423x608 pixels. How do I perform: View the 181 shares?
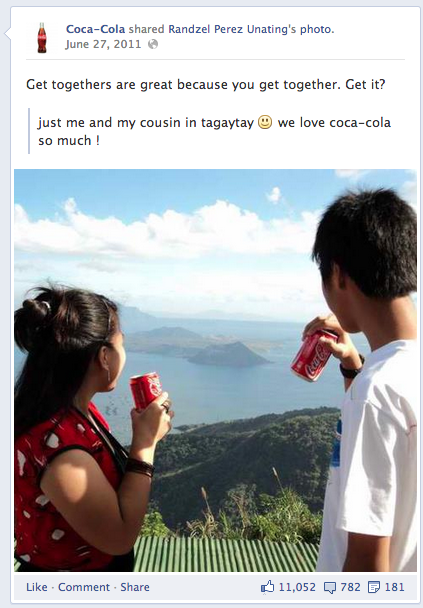(395, 587)
